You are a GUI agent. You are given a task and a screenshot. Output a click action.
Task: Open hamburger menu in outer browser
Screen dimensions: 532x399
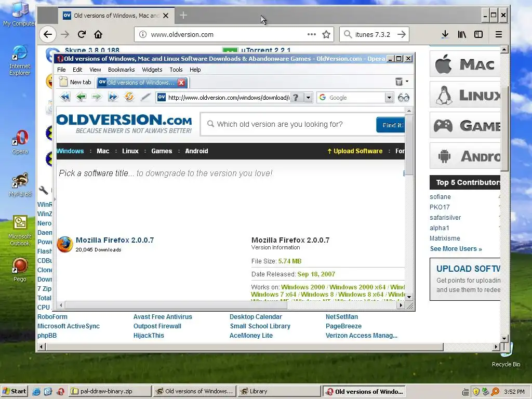click(498, 34)
